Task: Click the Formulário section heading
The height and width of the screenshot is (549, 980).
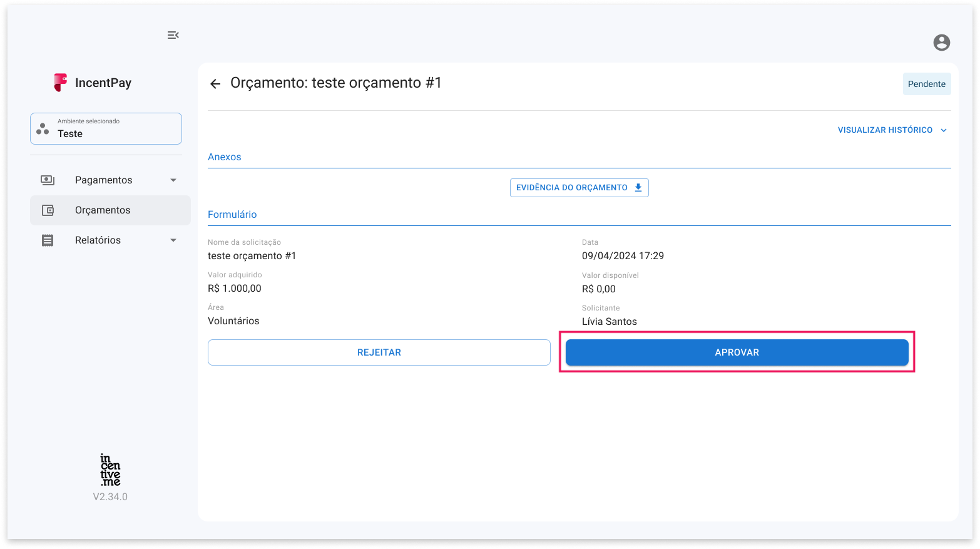Action: tap(232, 215)
